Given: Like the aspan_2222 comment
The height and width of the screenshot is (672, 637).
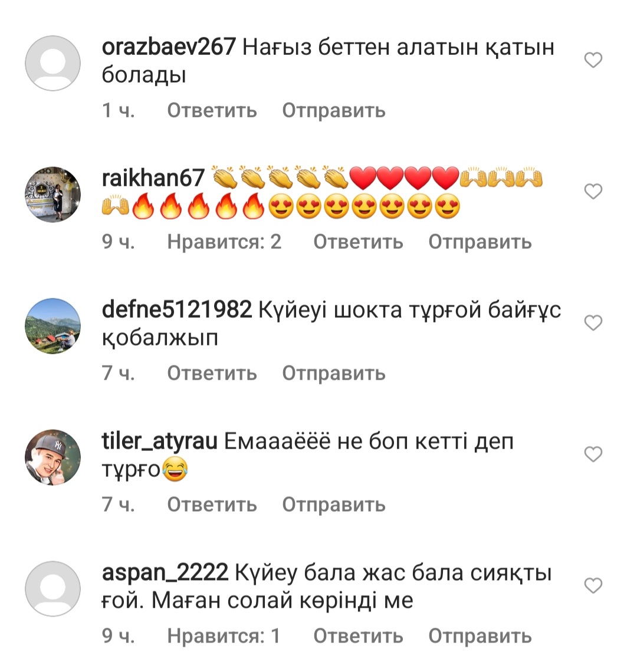Looking at the screenshot, I should pyautogui.click(x=593, y=585).
